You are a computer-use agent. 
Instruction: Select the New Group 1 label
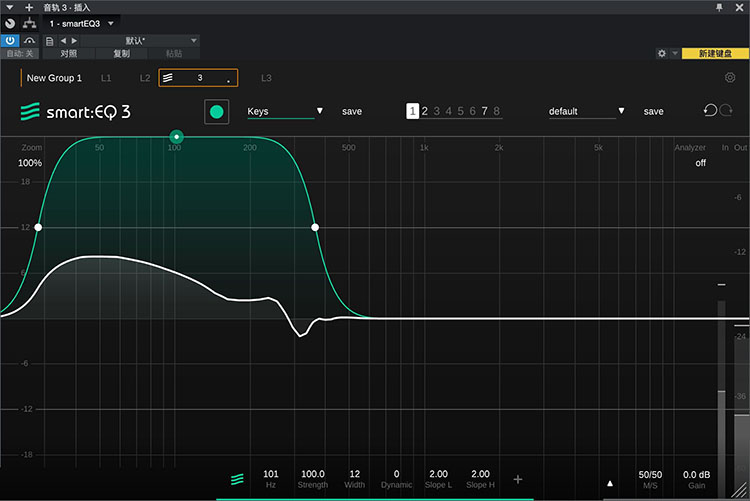coord(54,78)
